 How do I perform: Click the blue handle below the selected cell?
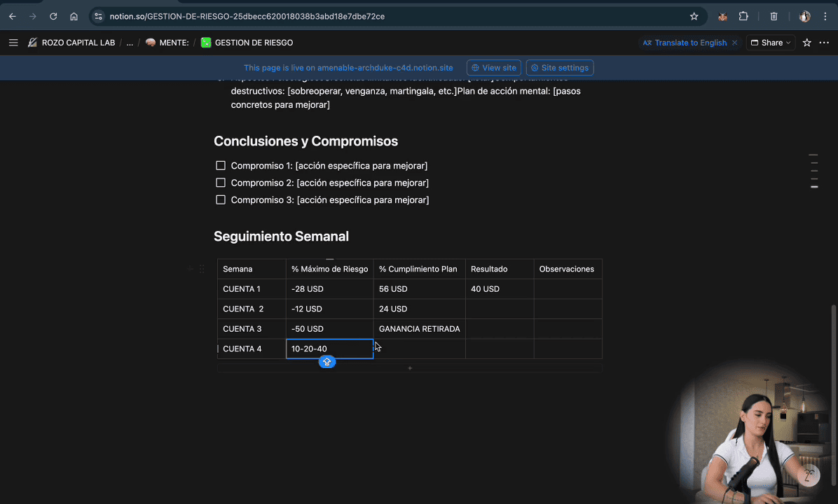click(327, 362)
